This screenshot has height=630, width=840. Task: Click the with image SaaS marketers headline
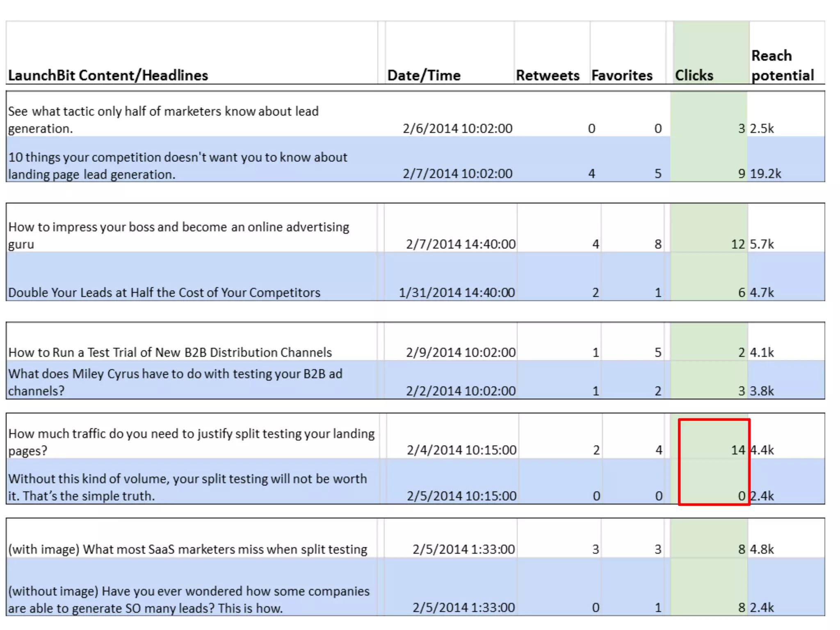click(x=187, y=549)
